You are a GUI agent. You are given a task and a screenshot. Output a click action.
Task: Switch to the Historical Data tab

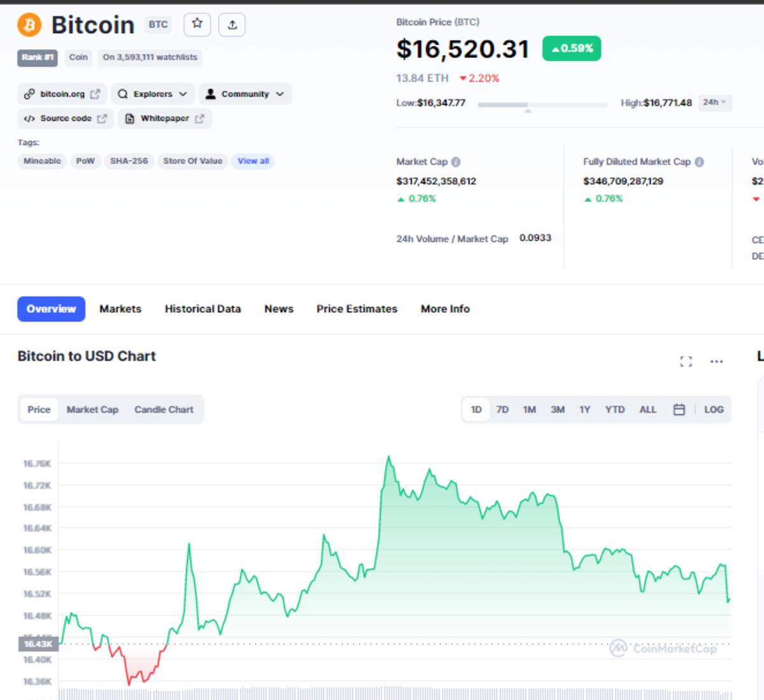202,309
